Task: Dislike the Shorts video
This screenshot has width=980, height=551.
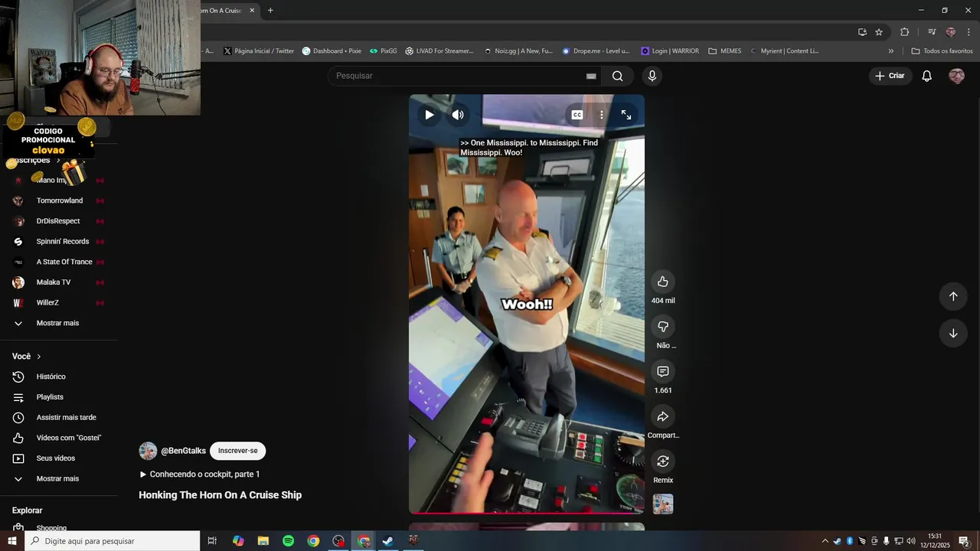Action: [663, 327]
